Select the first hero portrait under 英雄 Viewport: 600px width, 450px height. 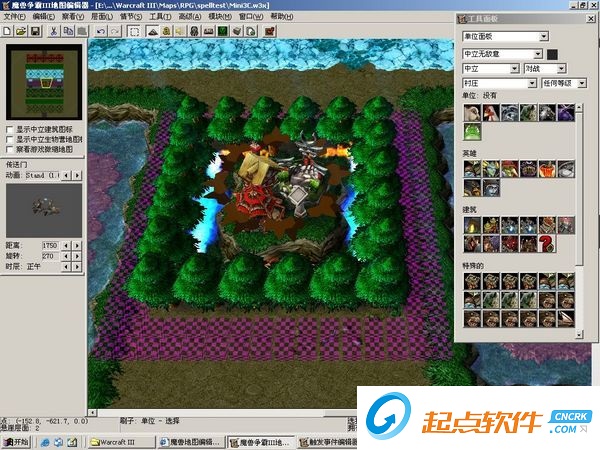click(472, 169)
